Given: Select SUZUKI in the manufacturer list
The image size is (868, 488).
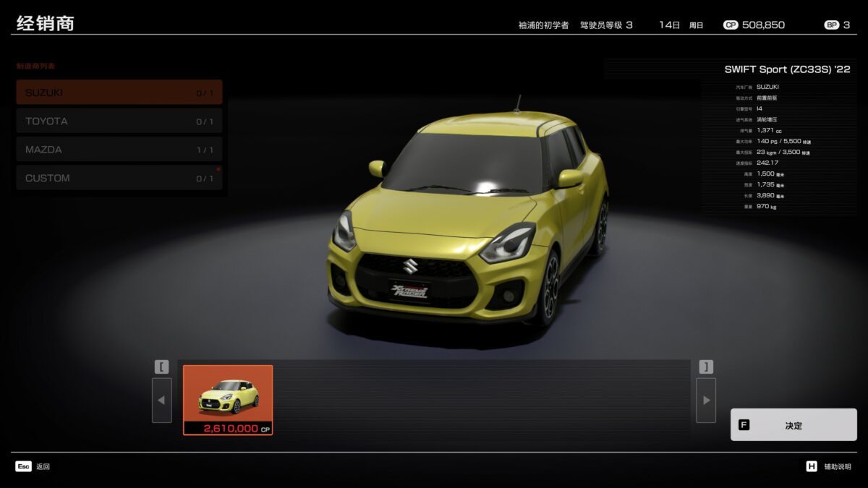Looking at the screenshot, I should click(119, 93).
